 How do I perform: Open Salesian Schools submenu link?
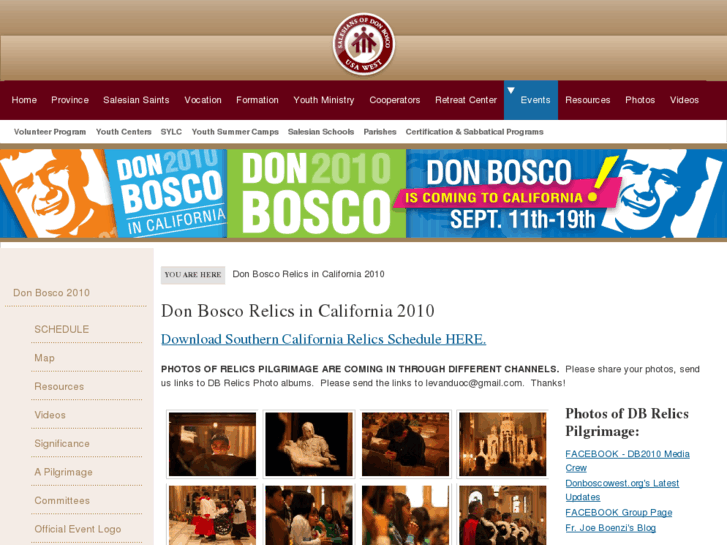[x=321, y=132]
